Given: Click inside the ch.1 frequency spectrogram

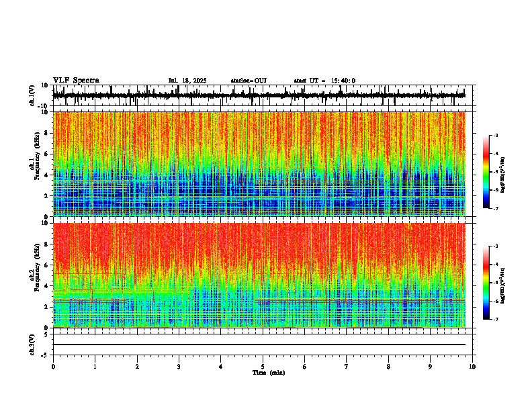Looking at the screenshot, I should point(259,164).
